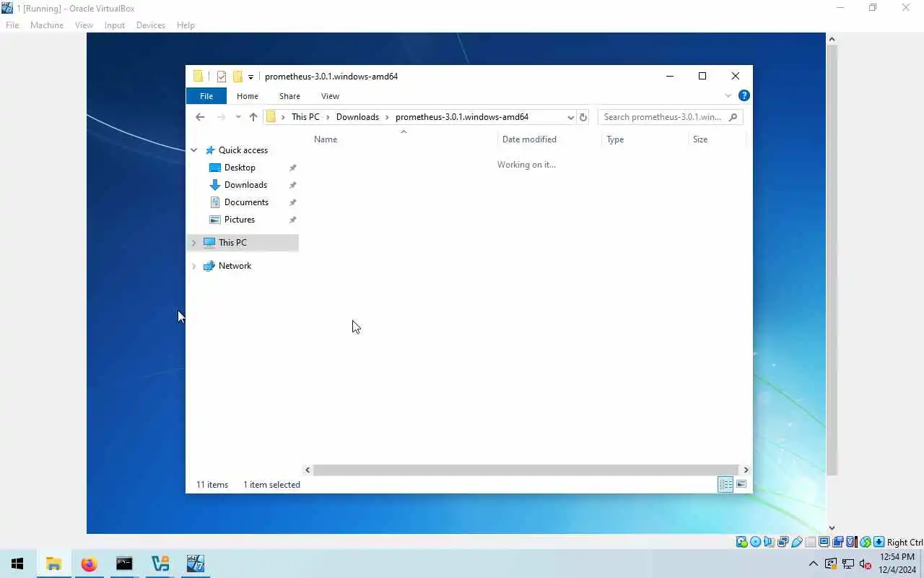This screenshot has width=924, height=578.
Task: Click VirtualBox audio indicator icon
Action: tap(770, 542)
